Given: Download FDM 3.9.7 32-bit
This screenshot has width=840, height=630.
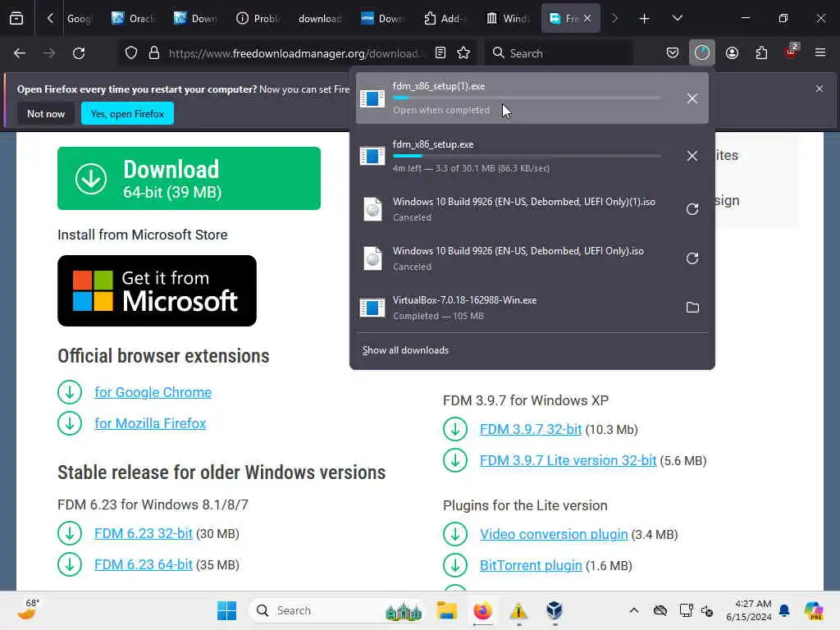Looking at the screenshot, I should click(531, 430).
